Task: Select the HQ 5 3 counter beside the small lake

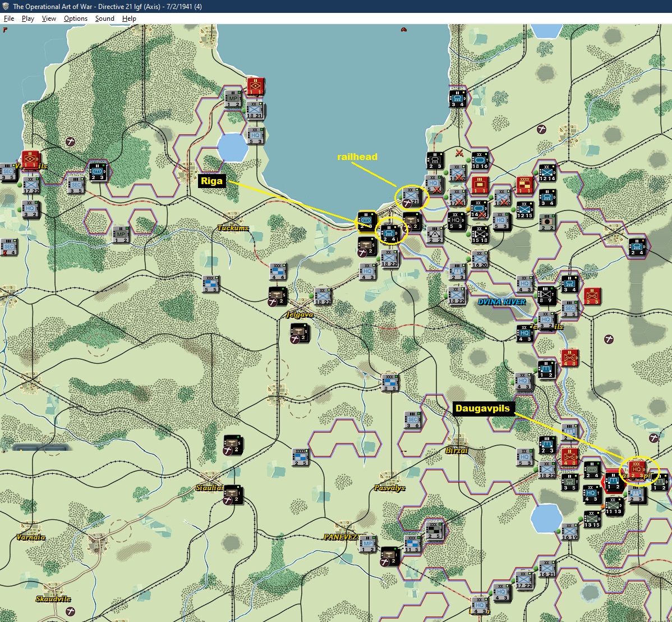Action: (256, 135)
